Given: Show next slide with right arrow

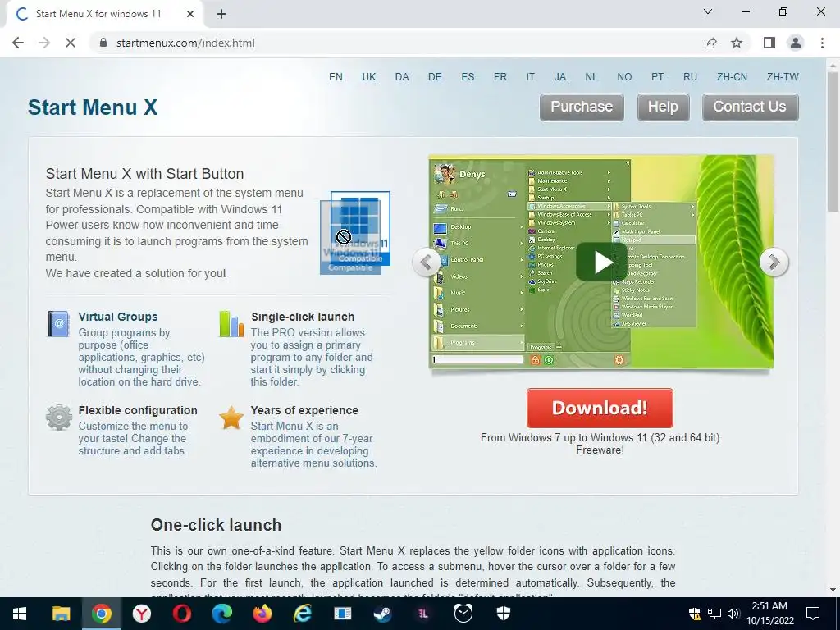Looking at the screenshot, I should pos(774,262).
